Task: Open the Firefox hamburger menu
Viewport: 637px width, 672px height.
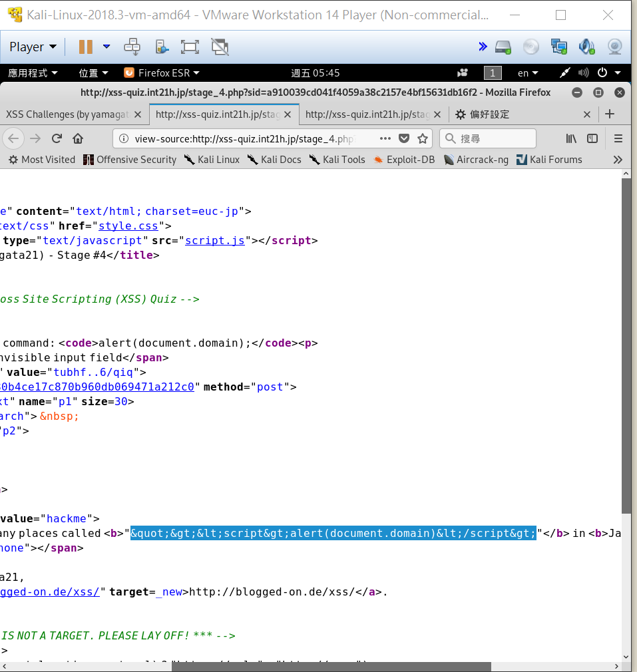Action: 618,138
